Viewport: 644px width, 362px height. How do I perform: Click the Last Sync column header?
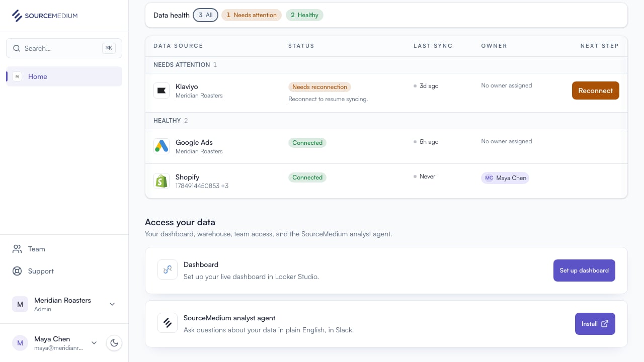433,46
